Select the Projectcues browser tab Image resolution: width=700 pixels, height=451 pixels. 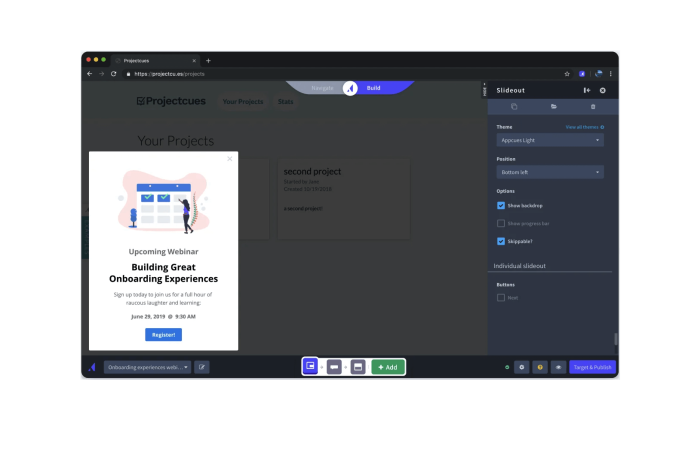point(155,60)
